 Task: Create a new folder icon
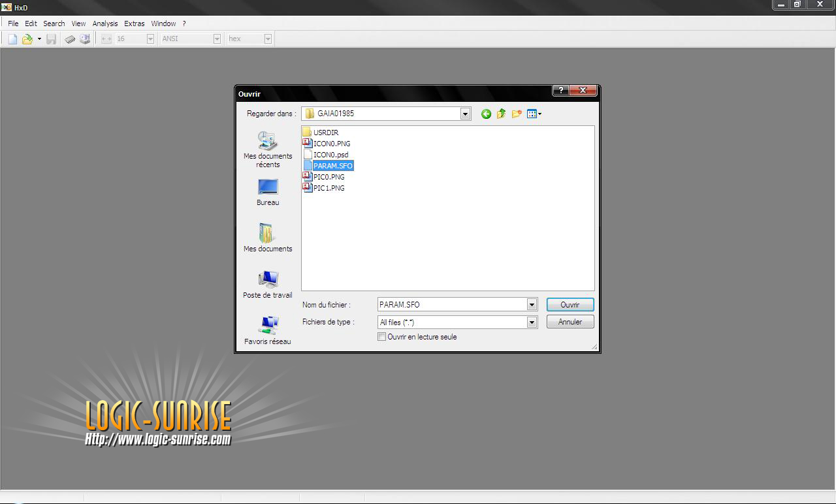[517, 114]
